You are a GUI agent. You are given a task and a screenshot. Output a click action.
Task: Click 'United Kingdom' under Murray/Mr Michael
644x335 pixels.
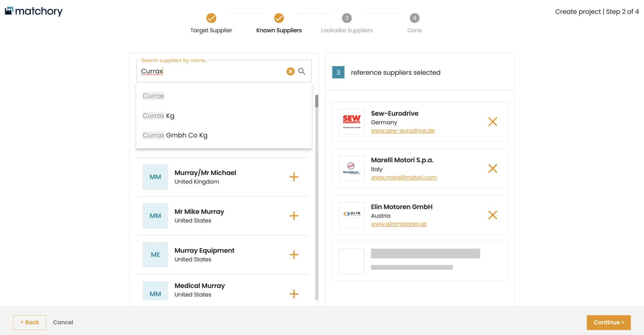197,182
